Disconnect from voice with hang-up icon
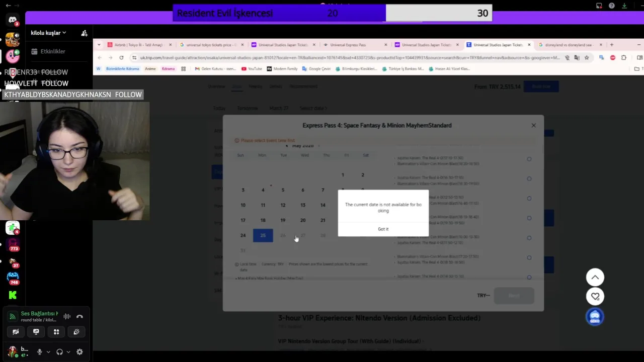 79,317
